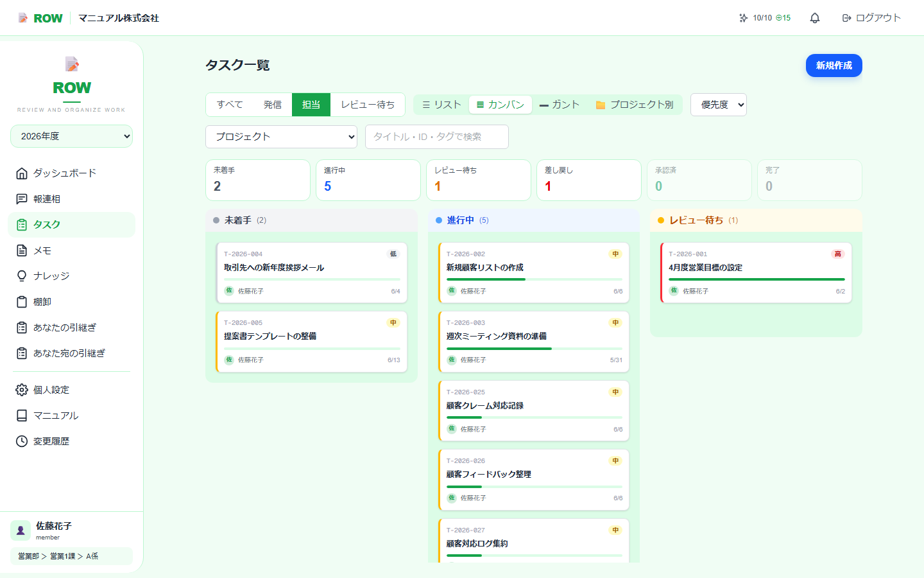
Task: Switch to リスト view
Action: (441, 105)
